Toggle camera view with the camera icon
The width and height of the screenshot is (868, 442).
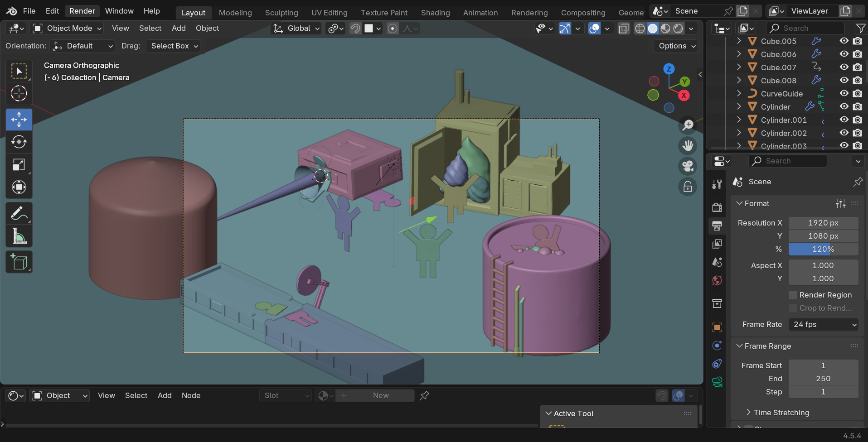coord(688,166)
